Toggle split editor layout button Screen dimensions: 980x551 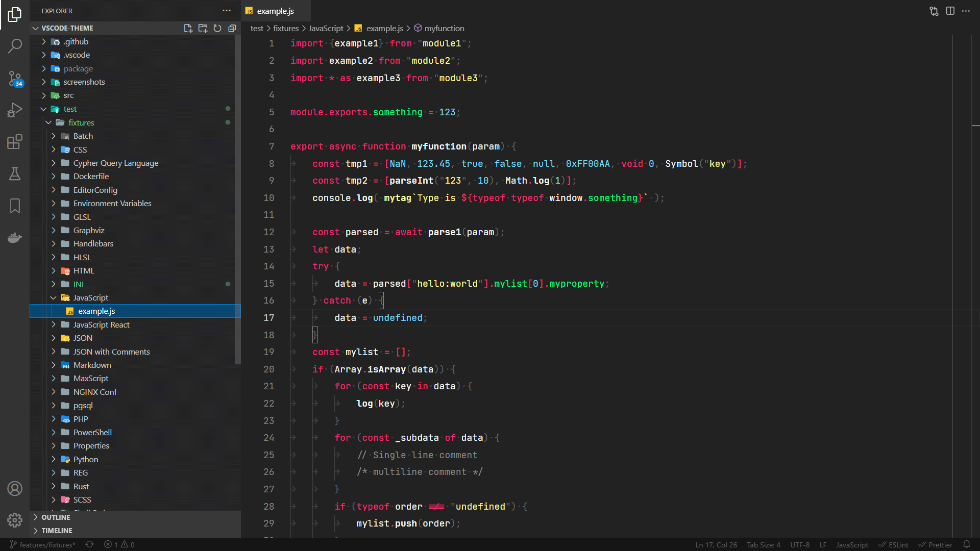click(950, 11)
